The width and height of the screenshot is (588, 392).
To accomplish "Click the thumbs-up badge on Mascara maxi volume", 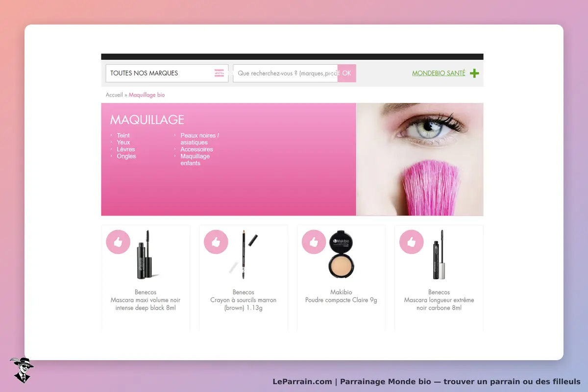I will (x=118, y=242).
